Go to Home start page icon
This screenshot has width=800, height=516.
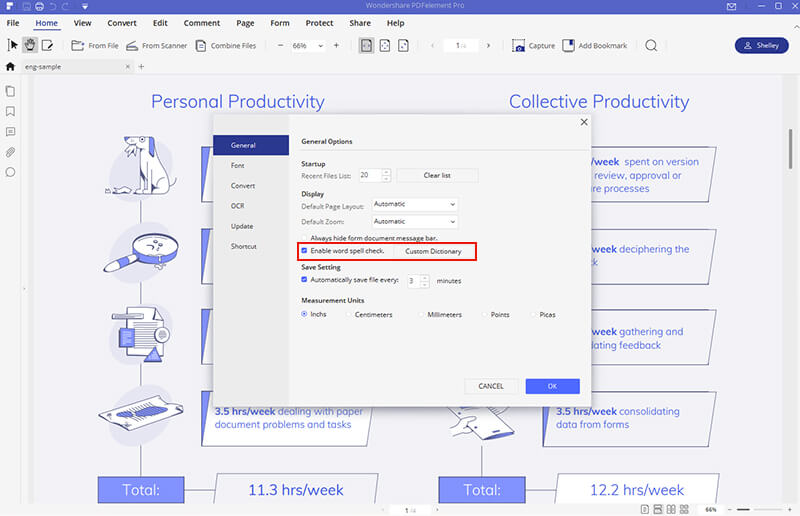10,66
